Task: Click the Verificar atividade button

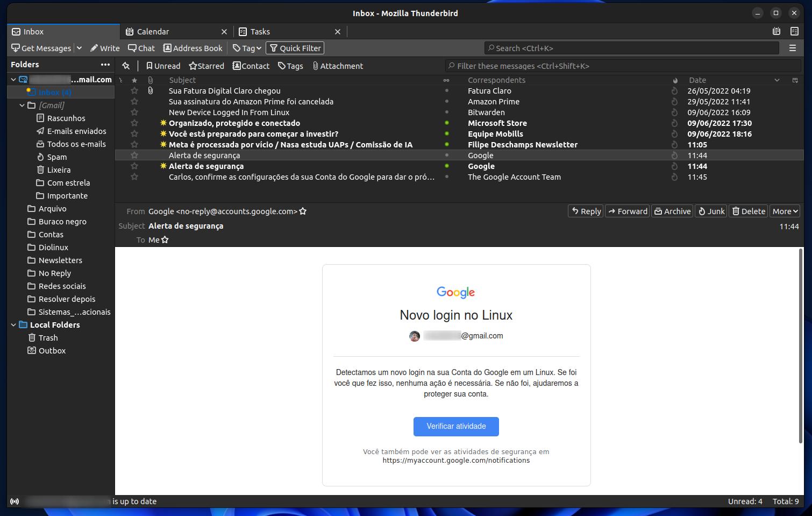Action: [x=456, y=426]
